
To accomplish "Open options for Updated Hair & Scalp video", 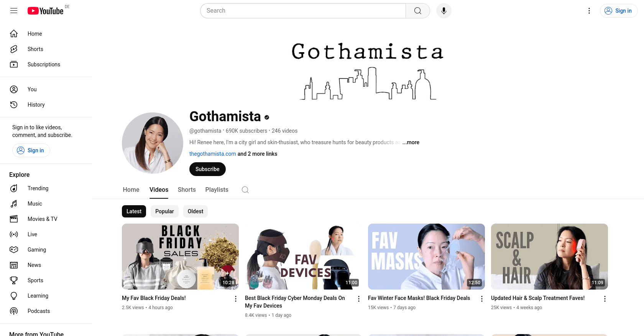I will (605, 299).
